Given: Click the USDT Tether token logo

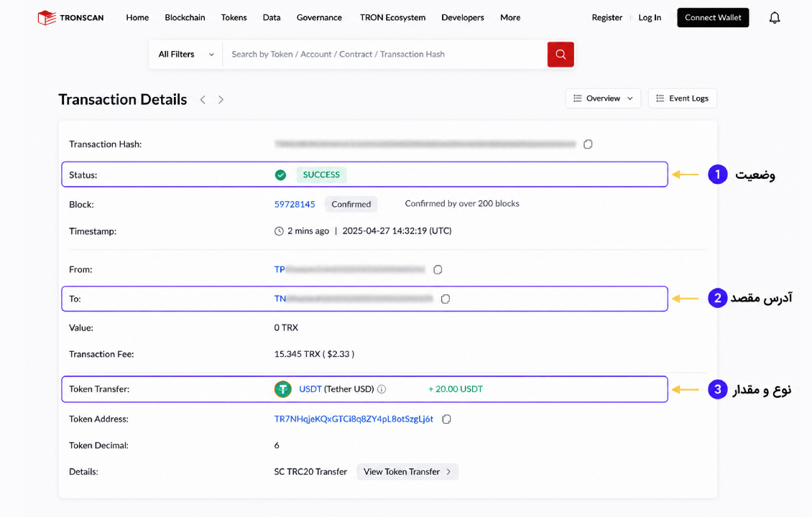Looking at the screenshot, I should pyautogui.click(x=282, y=389).
